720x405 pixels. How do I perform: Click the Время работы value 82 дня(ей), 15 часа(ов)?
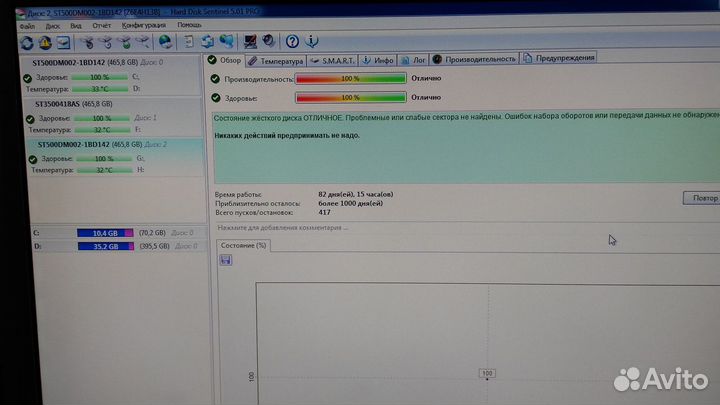[x=355, y=194]
